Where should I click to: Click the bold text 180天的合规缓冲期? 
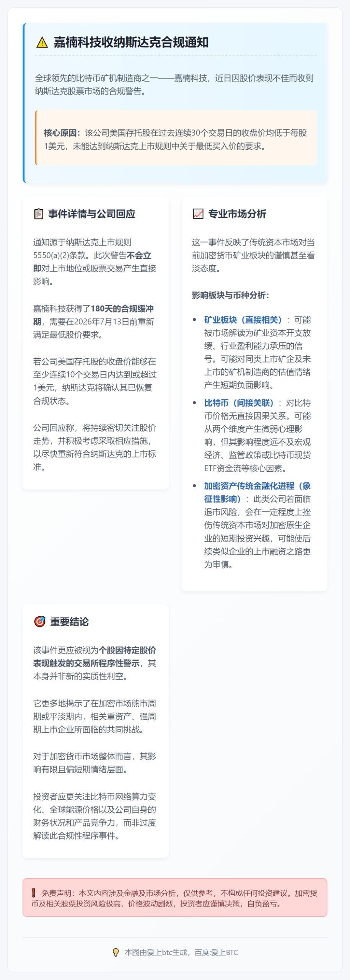93,315
